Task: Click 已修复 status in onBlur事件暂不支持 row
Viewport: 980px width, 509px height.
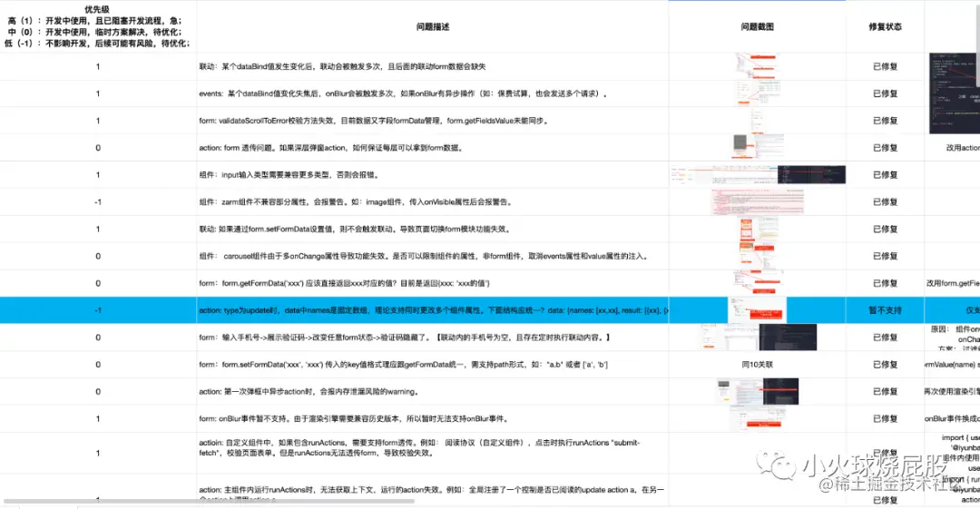Action: (885, 418)
